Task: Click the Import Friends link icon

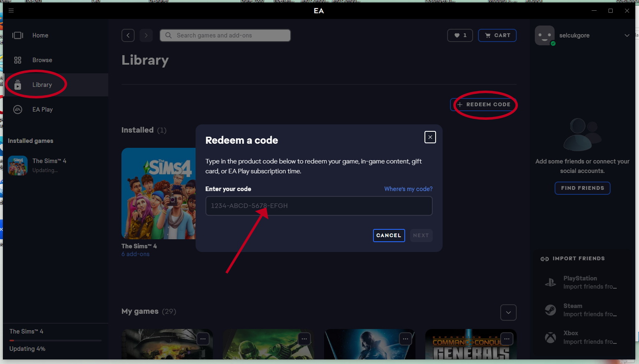Action: (x=545, y=259)
